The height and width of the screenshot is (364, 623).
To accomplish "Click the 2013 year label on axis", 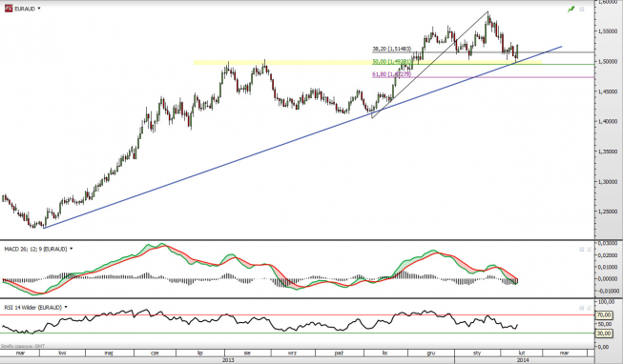I will 228,360.
